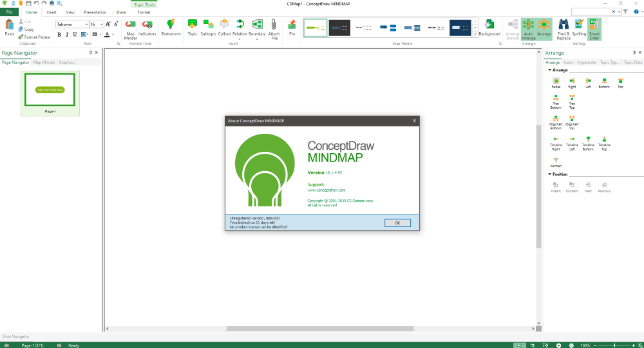Select the Page-1 thumbnail in Page Navigator
This screenshot has height=348, width=644.
click(x=50, y=93)
